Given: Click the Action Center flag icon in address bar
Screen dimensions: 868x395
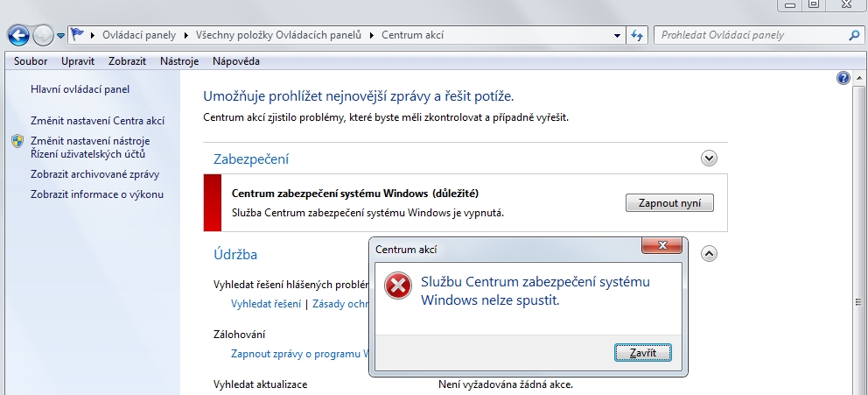Looking at the screenshot, I should tap(78, 34).
